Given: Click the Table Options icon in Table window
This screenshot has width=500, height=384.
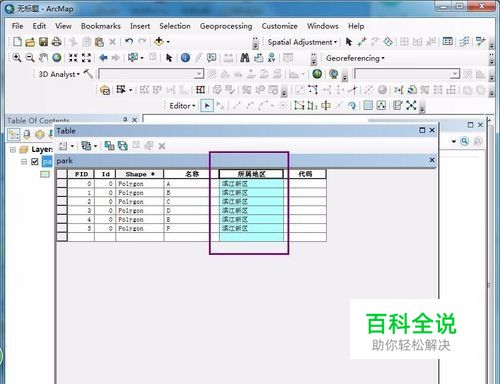Looking at the screenshot, I should click(x=63, y=146).
